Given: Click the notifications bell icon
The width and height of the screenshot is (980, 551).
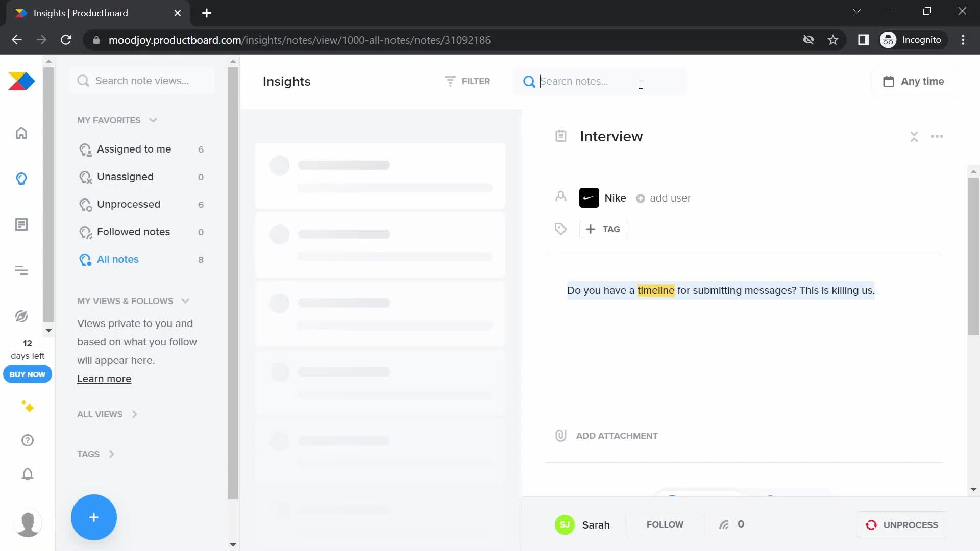Looking at the screenshot, I should 27,474.
